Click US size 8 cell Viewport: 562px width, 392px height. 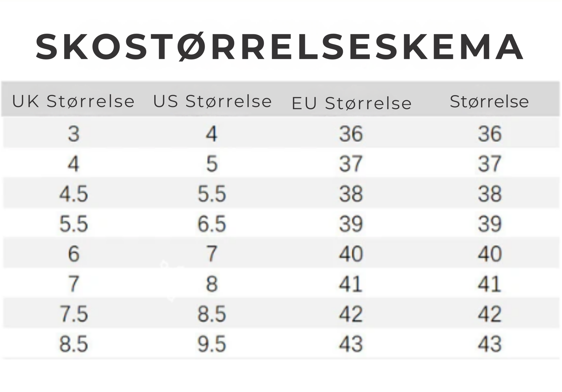click(212, 284)
